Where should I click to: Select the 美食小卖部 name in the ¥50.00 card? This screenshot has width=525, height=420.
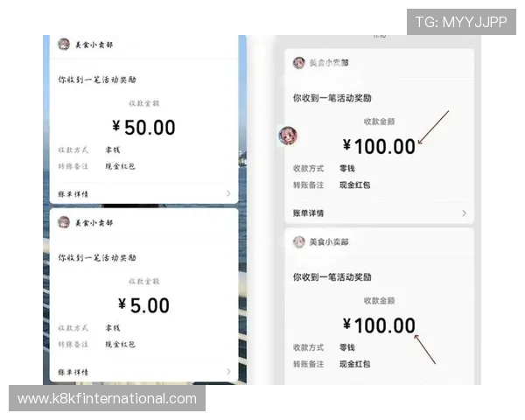click(x=94, y=45)
